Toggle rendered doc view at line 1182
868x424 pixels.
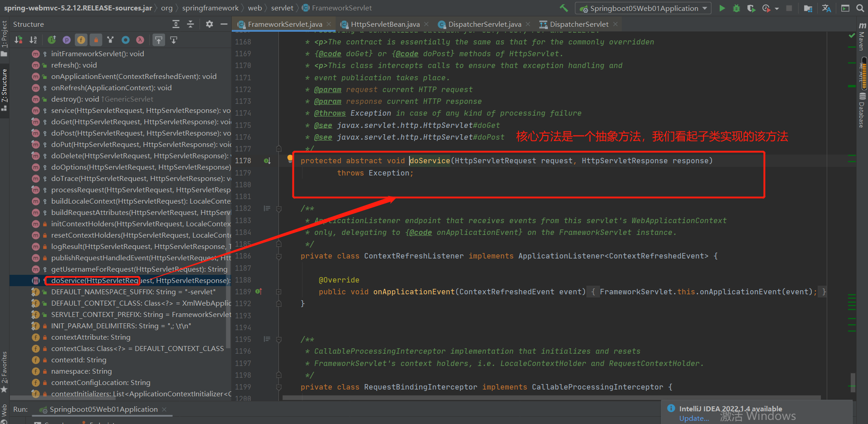pos(267,209)
